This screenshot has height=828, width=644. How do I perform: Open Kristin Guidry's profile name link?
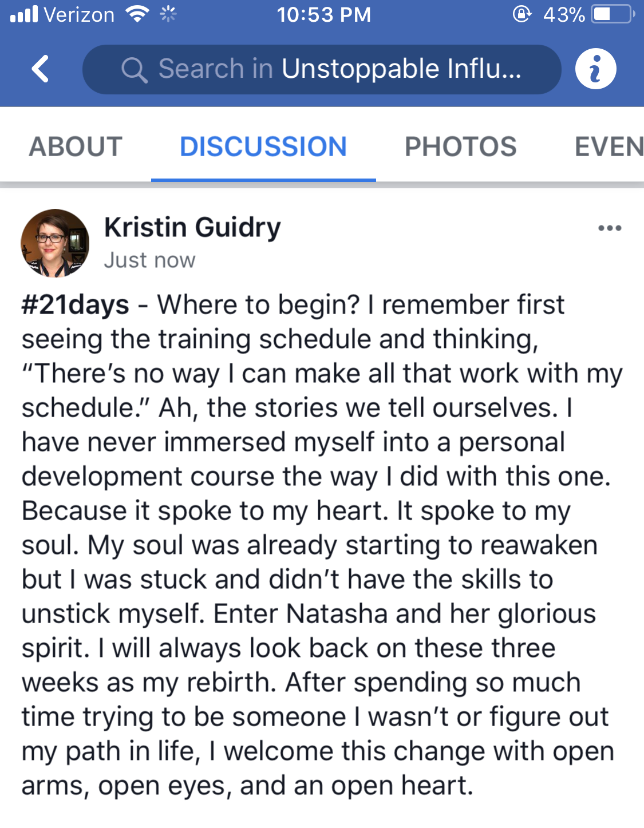tap(192, 227)
